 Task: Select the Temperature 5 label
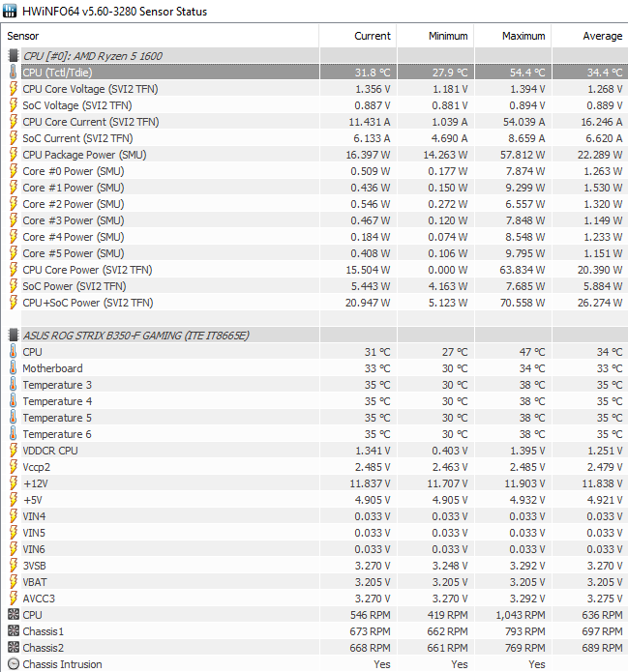pos(57,418)
